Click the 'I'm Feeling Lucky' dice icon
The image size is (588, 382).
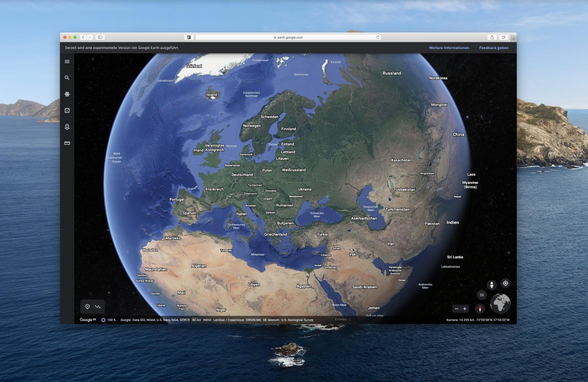(67, 110)
